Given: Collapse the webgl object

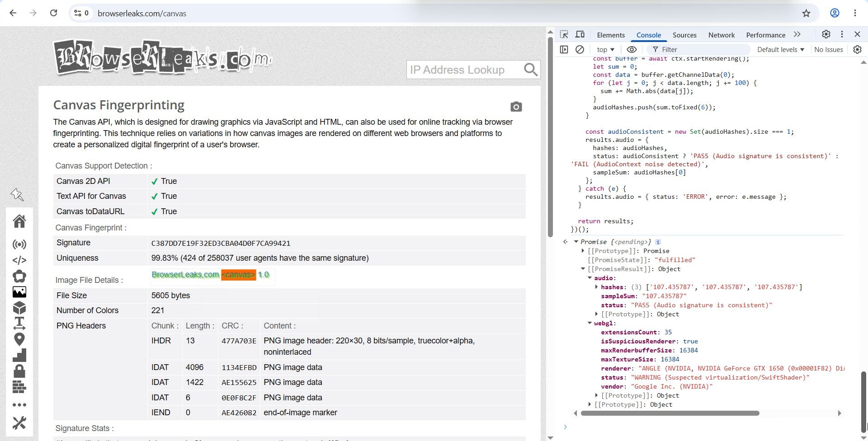Looking at the screenshot, I should click(x=590, y=323).
